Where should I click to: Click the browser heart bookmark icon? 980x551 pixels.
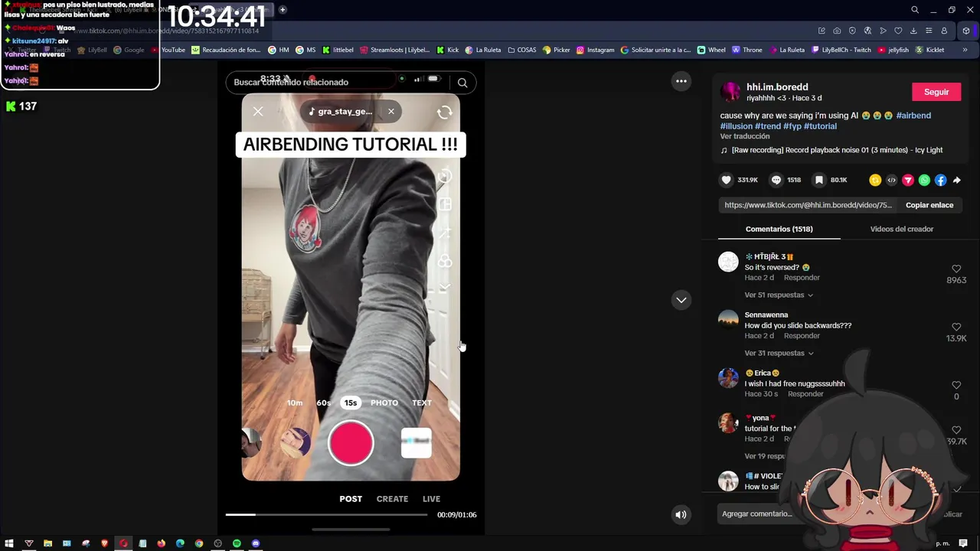tap(898, 31)
